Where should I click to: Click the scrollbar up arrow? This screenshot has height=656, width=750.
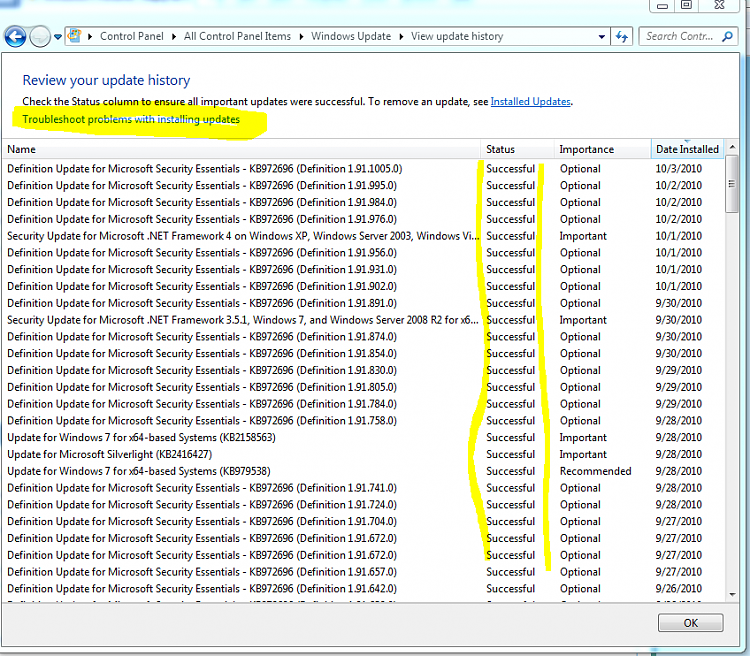click(x=732, y=148)
